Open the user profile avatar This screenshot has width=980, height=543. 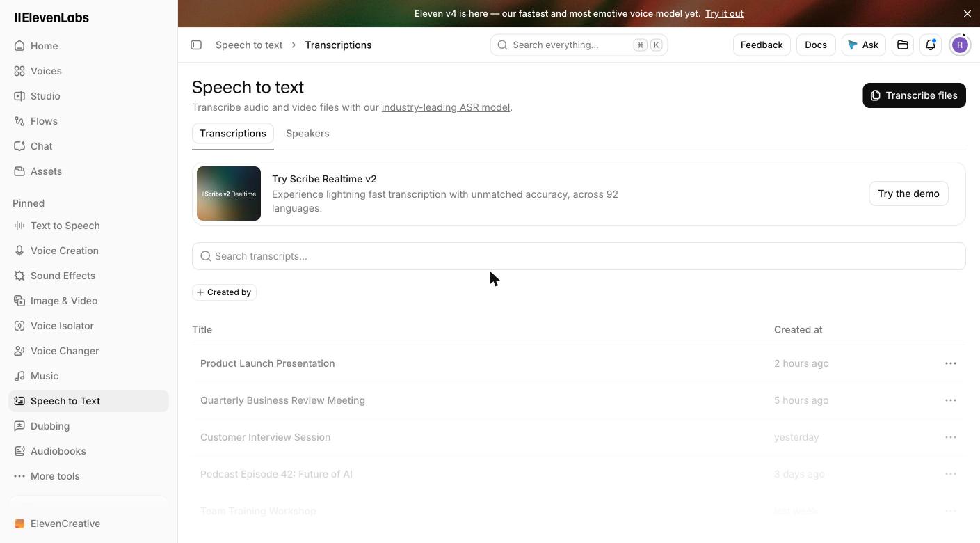960,45
